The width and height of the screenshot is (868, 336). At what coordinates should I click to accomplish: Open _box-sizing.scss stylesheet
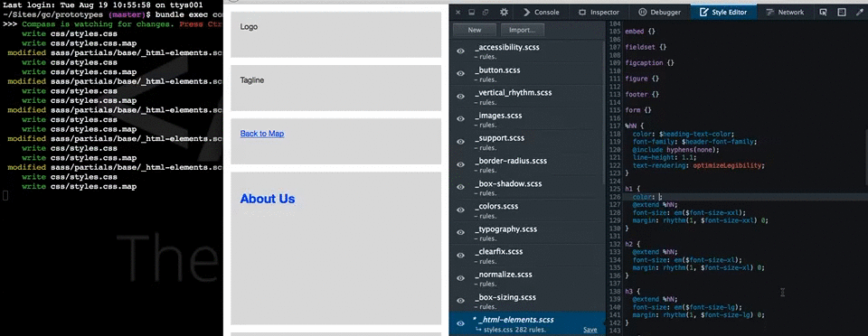click(505, 297)
